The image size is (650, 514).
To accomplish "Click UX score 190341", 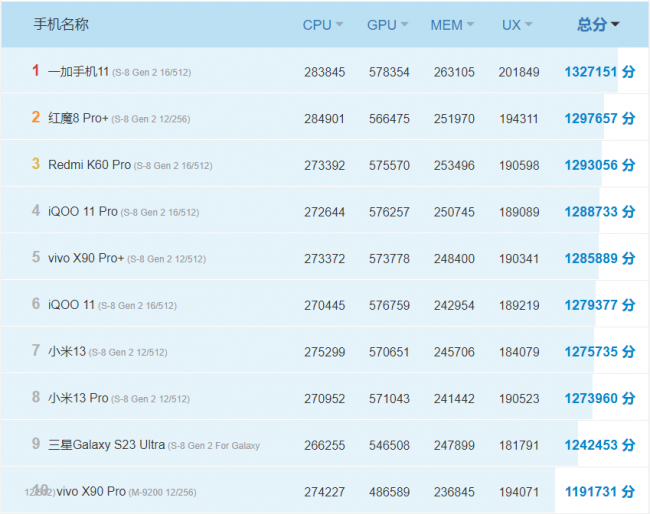I will (519, 259).
